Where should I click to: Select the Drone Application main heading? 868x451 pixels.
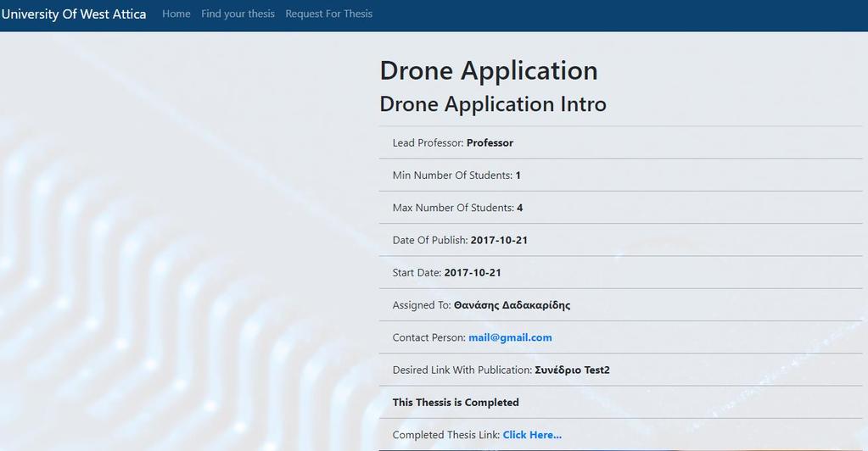tap(489, 71)
